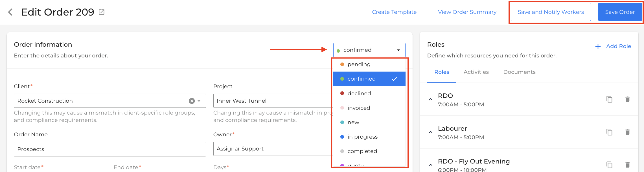The image size is (644, 172).
Task: Duplicate the RDO - Fly Out Evening role
Action: tap(609, 165)
